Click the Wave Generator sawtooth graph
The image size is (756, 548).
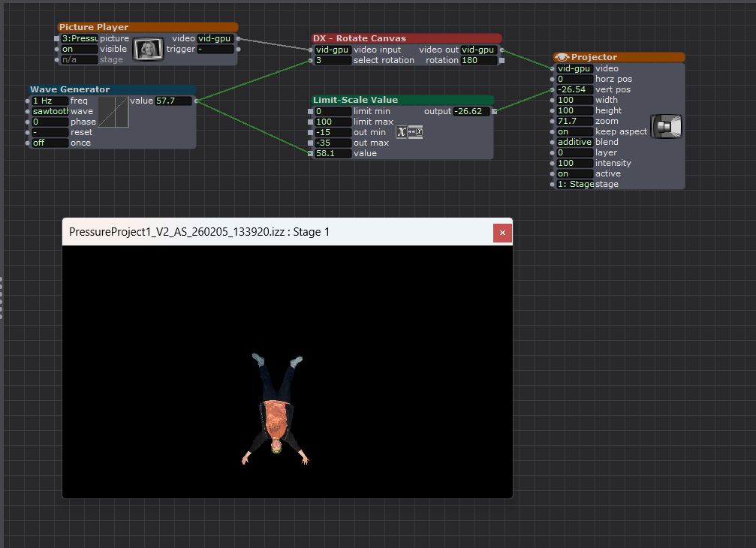click(x=113, y=112)
